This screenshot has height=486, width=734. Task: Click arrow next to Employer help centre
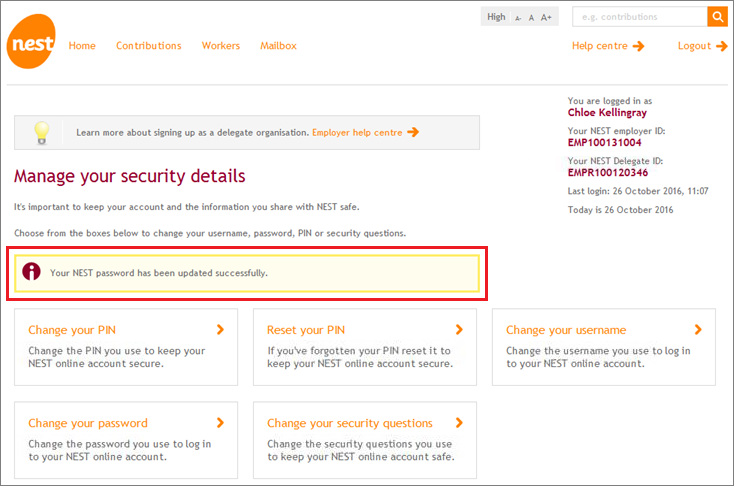(x=413, y=132)
